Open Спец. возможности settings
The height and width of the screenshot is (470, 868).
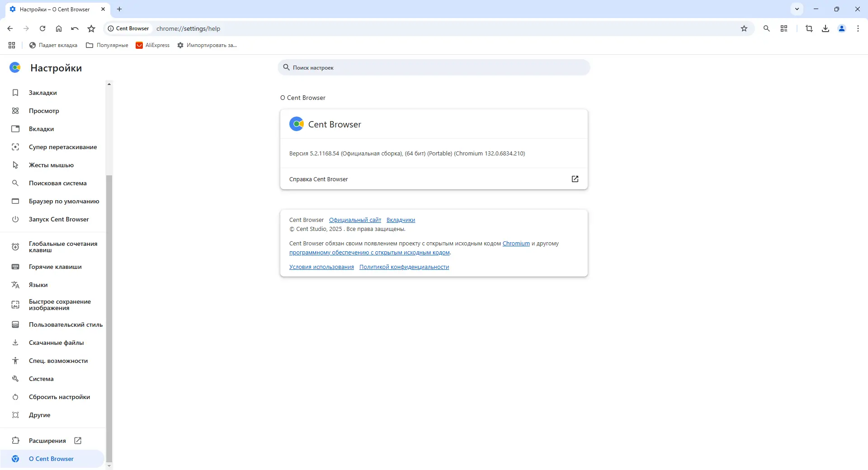click(52, 361)
